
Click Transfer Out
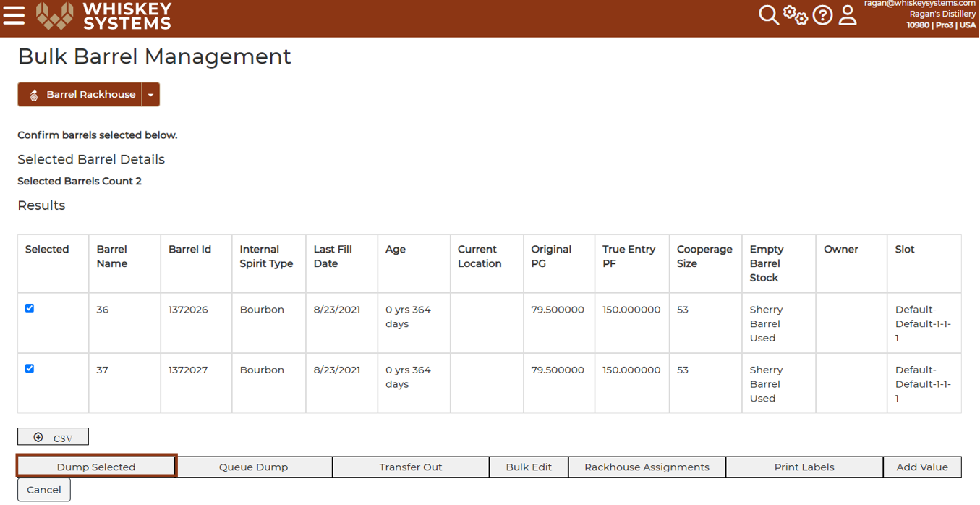[x=410, y=467]
